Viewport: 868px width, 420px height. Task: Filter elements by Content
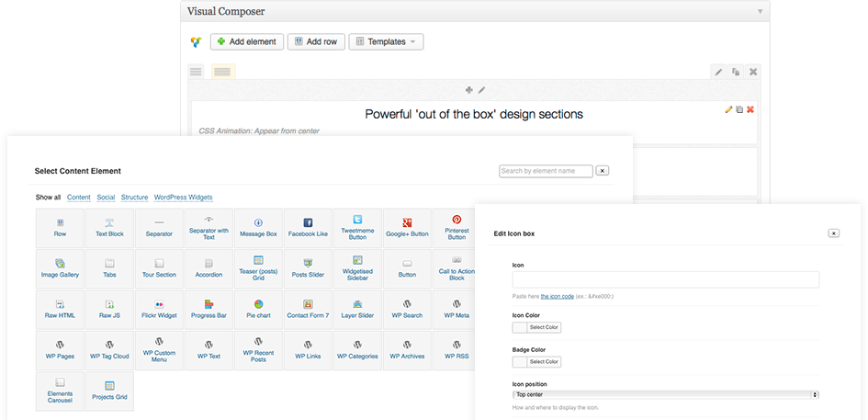pos(79,198)
